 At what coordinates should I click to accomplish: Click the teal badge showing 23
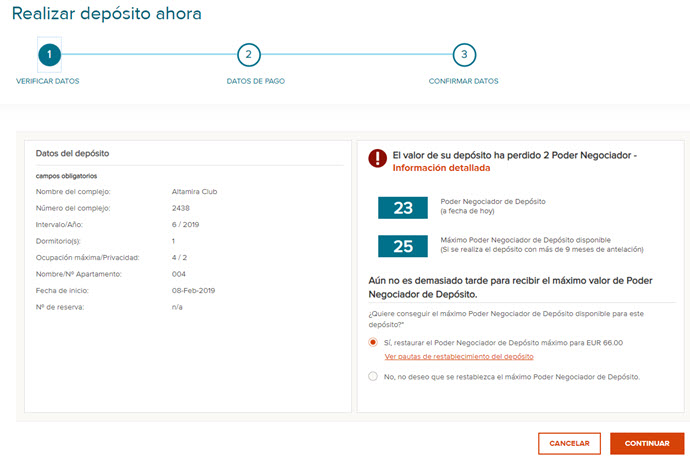coord(403,207)
